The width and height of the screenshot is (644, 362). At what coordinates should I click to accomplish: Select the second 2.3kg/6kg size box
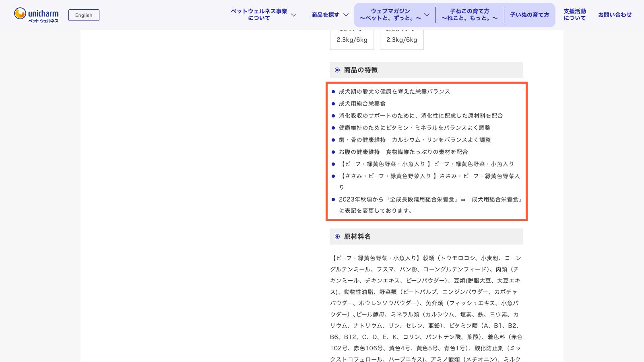[x=402, y=39]
